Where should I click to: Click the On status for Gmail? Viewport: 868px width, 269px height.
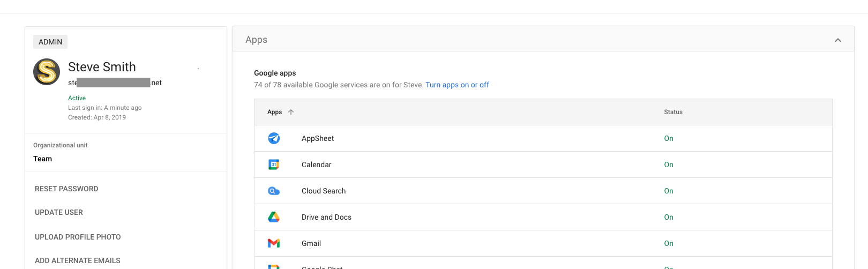coord(669,243)
